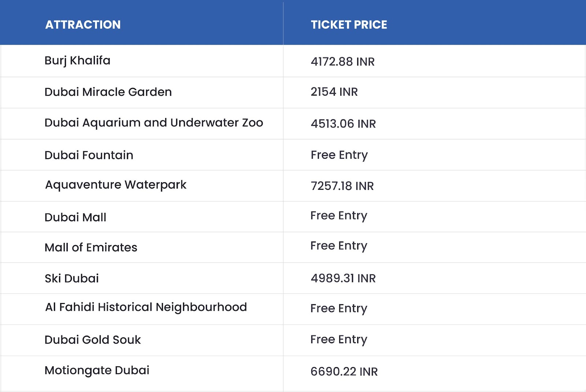
Task: Click the ATTRACTION column header
Action: point(83,25)
